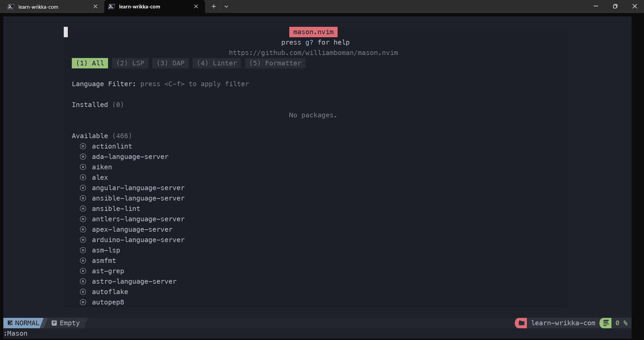Click the package icon beside autoflake
Image resolution: width=644 pixels, height=340 pixels.
point(83,292)
